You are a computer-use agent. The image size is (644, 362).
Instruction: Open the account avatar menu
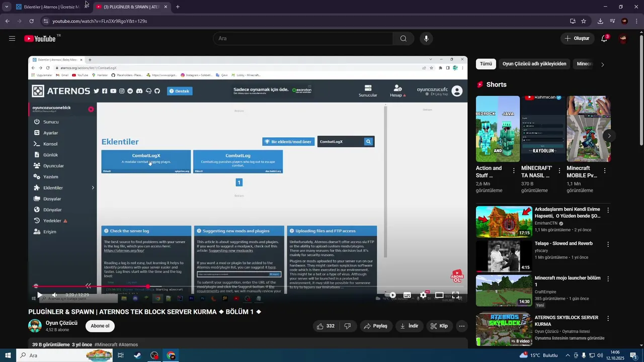(623, 38)
